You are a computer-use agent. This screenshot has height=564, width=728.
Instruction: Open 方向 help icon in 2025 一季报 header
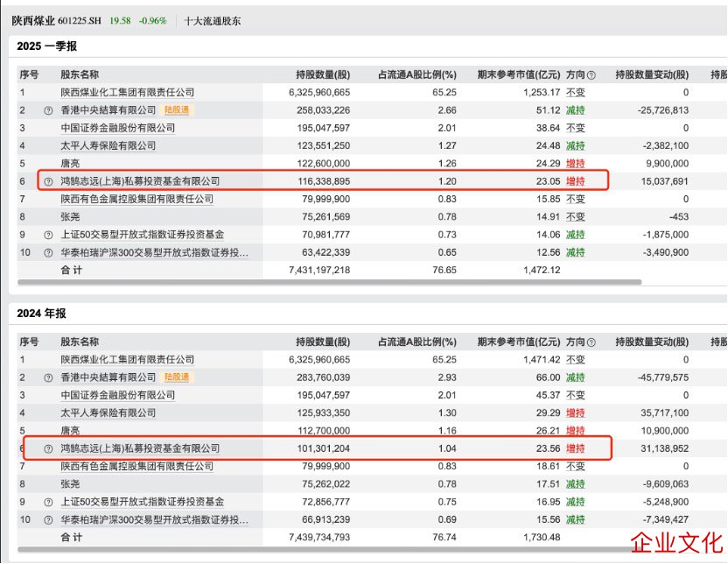point(591,74)
